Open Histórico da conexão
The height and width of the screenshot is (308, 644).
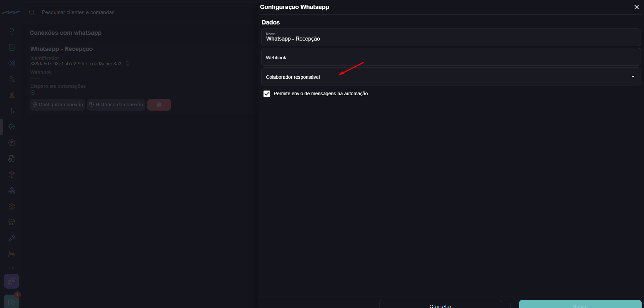(x=116, y=105)
